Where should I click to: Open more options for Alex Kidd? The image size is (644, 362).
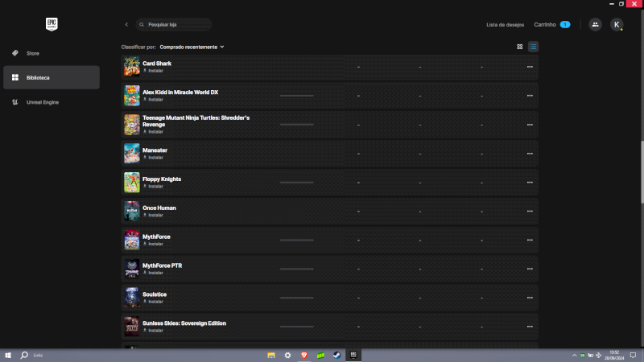point(530,96)
